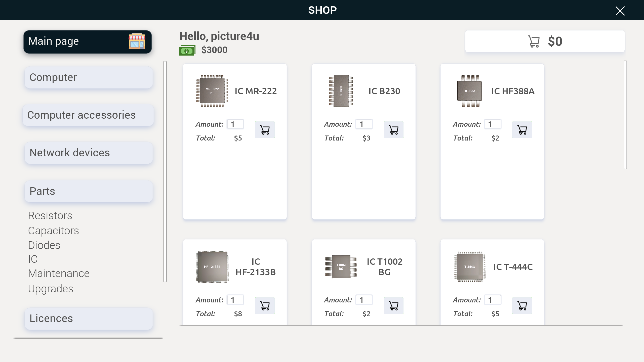
Task: Edit amount field for IC T1002 BG
Action: [364, 300]
